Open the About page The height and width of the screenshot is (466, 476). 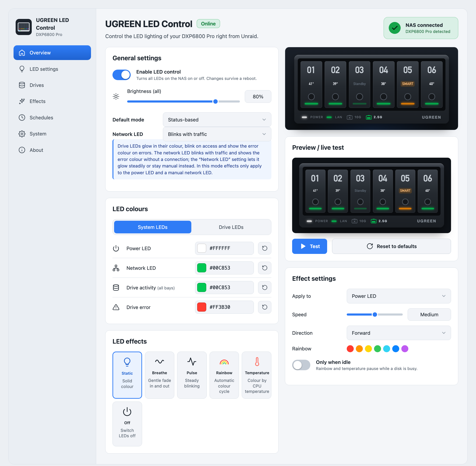(52, 150)
